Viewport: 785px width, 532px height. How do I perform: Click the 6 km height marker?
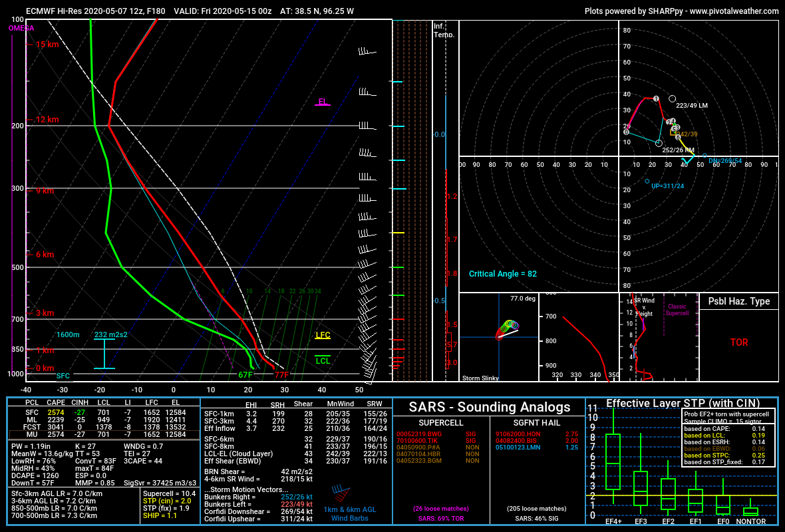[45, 255]
